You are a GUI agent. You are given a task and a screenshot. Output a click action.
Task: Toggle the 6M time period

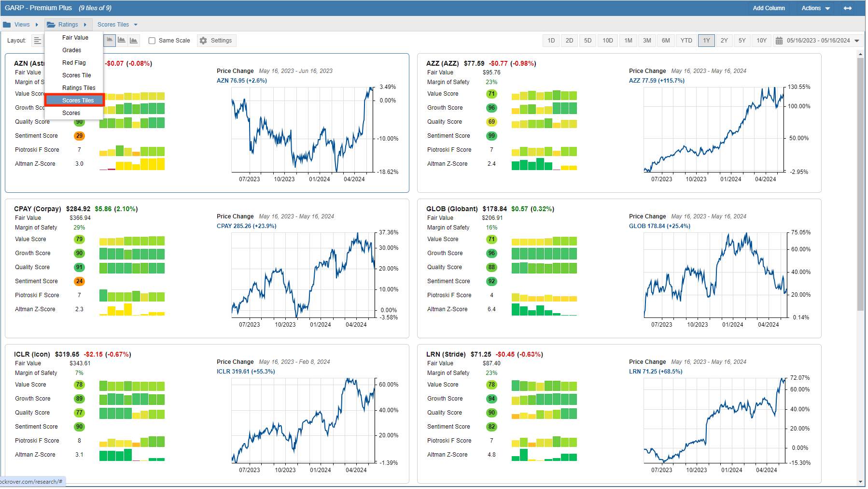(666, 41)
